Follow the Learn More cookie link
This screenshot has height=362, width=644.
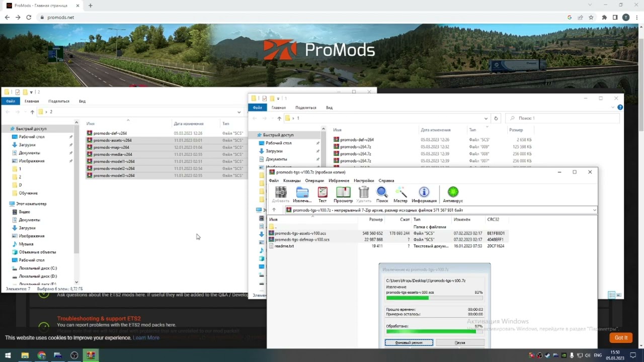[x=146, y=338]
